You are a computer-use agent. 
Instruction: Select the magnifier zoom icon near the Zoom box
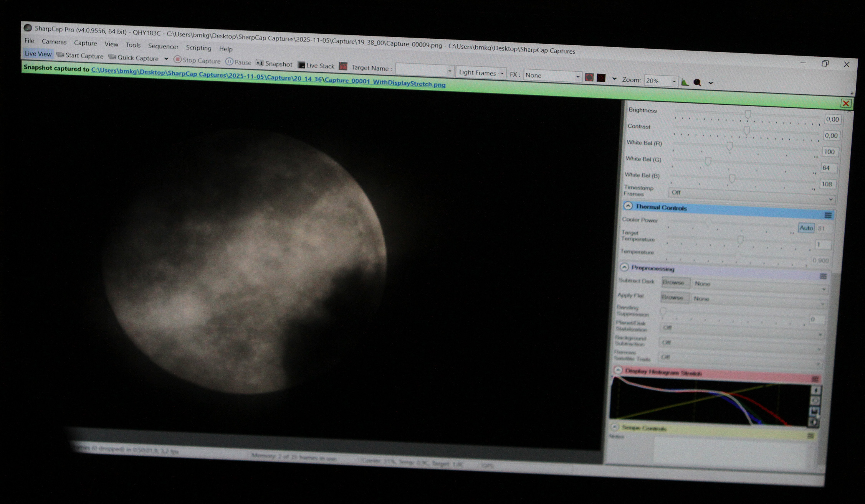[697, 82]
